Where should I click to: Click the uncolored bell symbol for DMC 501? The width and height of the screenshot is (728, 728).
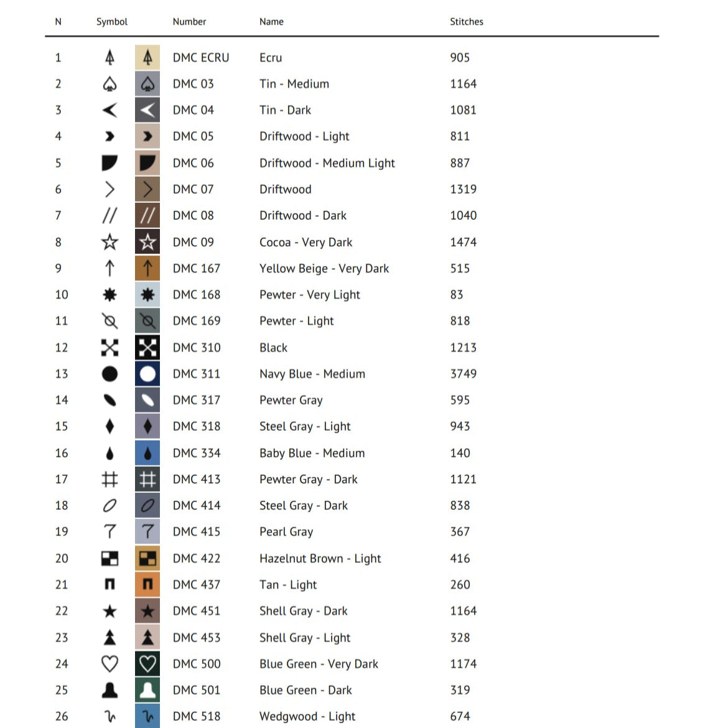click(x=110, y=690)
